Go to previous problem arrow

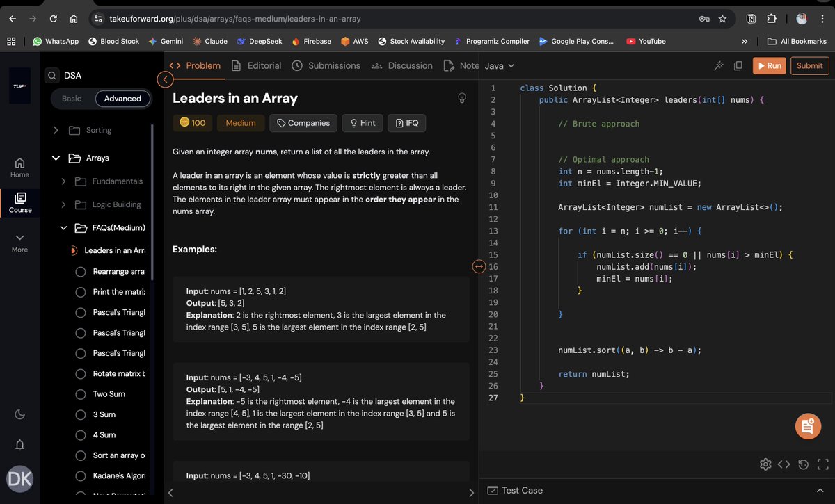(x=170, y=493)
